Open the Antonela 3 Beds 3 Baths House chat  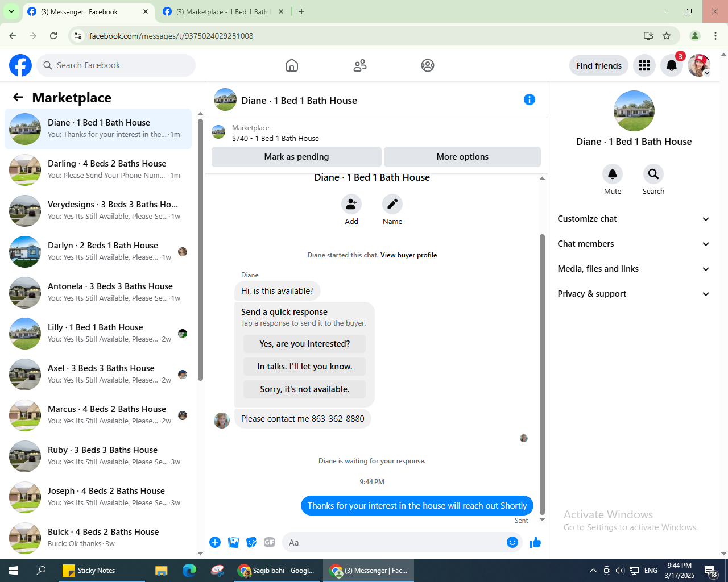point(98,293)
